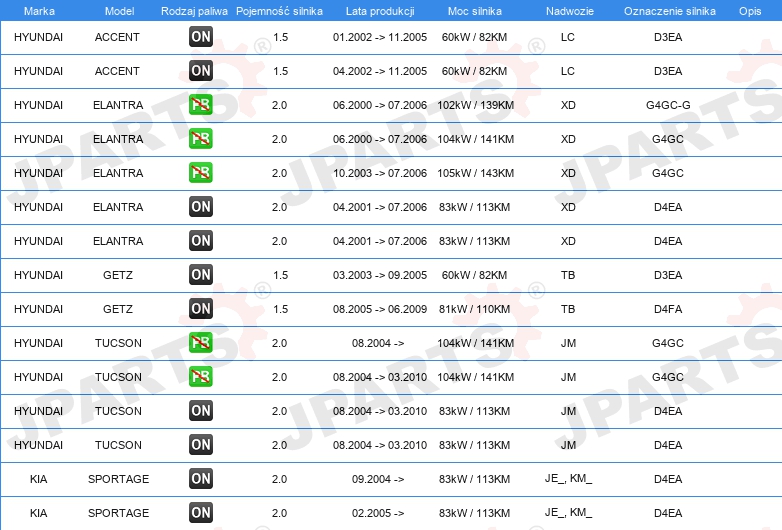Click the Pojemność silnika column header

click(279, 11)
